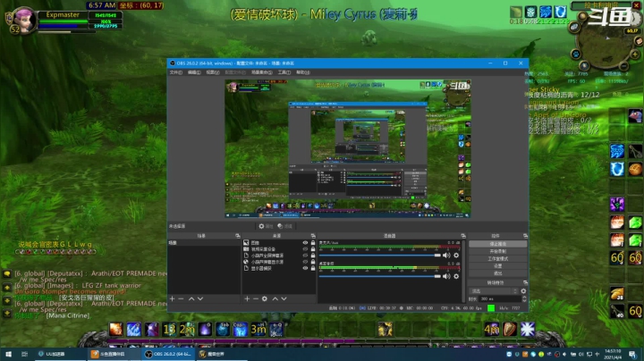The height and width of the screenshot is (361, 644).
Task: Pop out the Audio Mixer dock panel
Action: (463, 236)
